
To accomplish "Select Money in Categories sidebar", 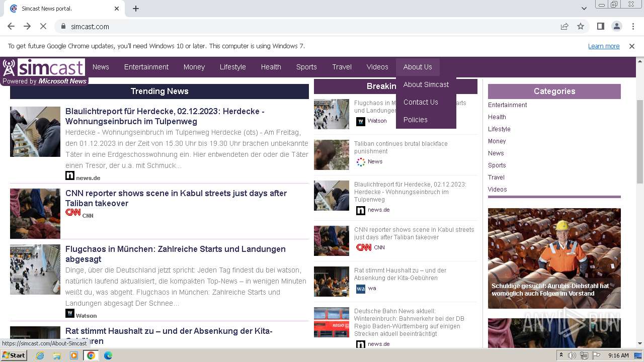I will 497,141.
